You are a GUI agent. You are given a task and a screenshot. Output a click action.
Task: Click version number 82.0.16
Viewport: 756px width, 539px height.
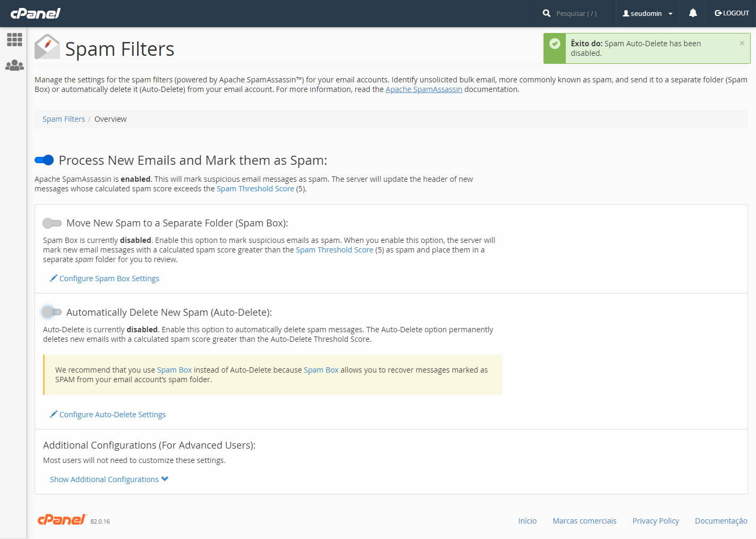pyautogui.click(x=100, y=521)
